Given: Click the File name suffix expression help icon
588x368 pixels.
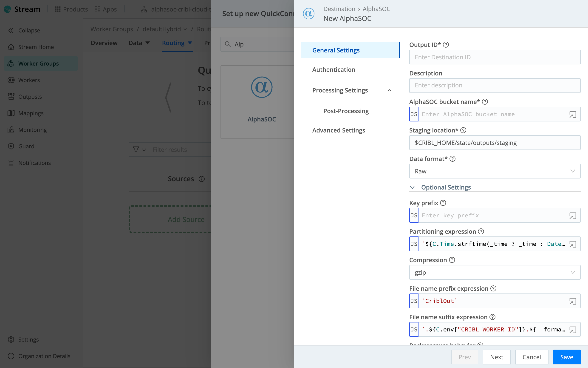Looking at the screenshot, I should click(x=492, y=317).
